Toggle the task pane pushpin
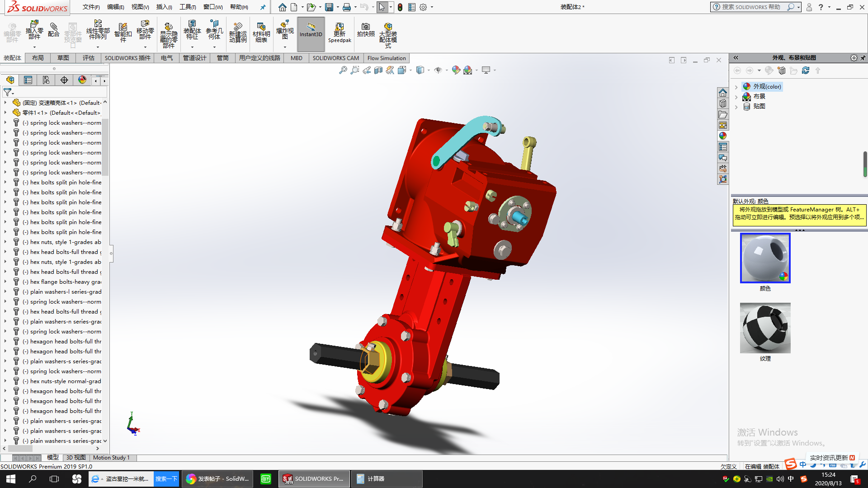The image size is (868, 488). [x=863, y=58]
